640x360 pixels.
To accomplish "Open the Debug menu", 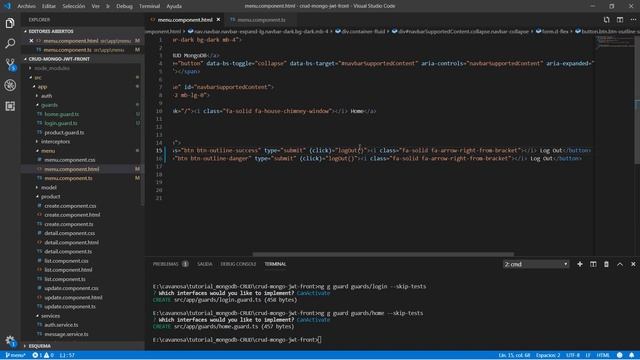I will click(x=124, y=6).
